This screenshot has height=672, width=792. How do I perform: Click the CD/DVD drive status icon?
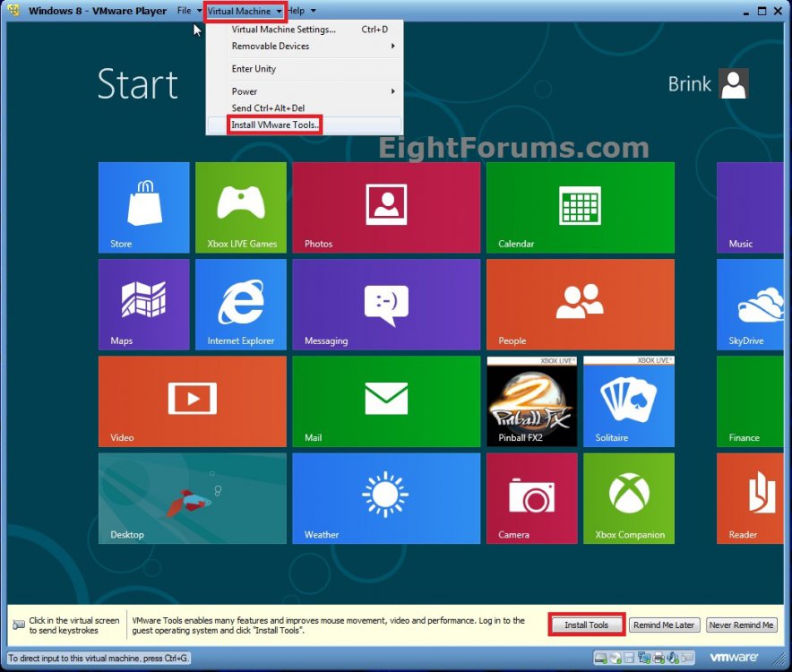click(x=616, y=658)
